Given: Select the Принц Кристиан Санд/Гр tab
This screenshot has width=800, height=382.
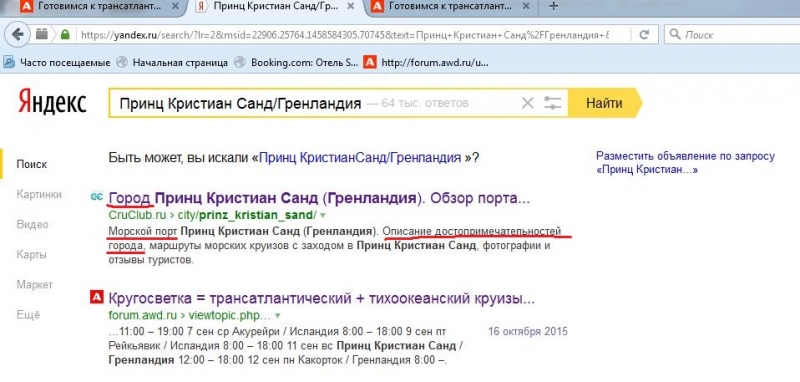Looking at the screenshot, I should [x=276, y=6].
